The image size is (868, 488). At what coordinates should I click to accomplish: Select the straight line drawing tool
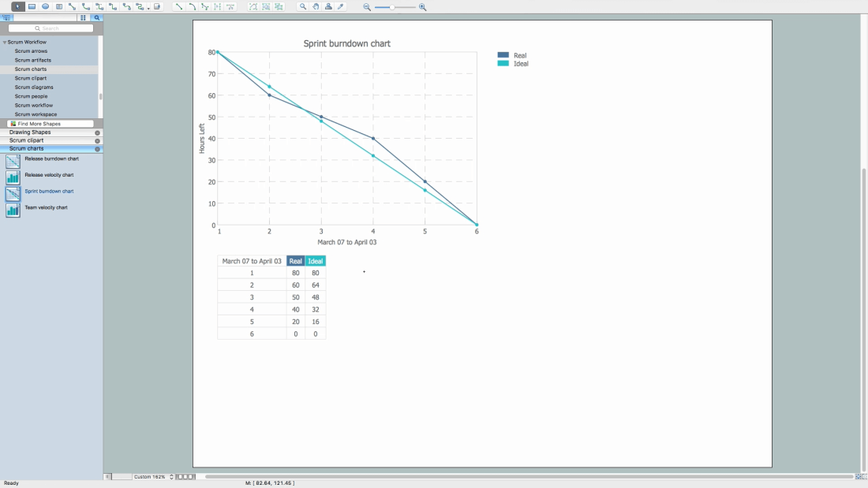pyautogui.click(x=179, y=6)
